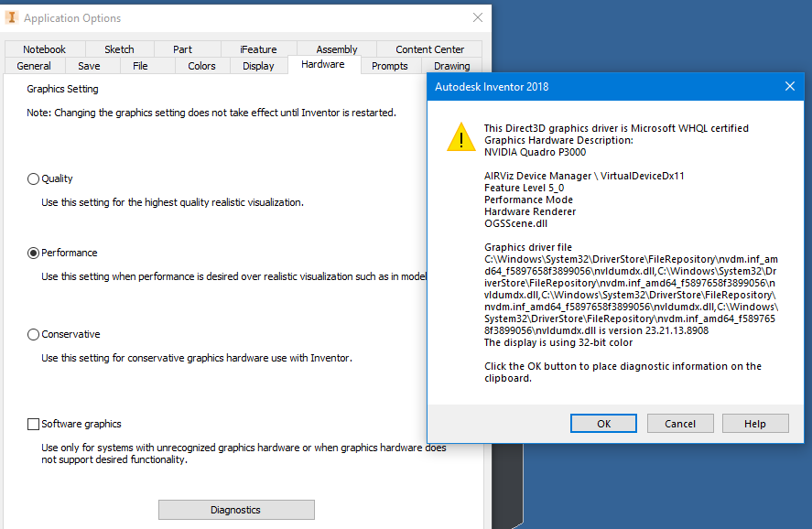Click the yellow warning icon in dialog
The height and width of the screenshot is (529, 812).
pyautogui.click(x=460, y=137)
